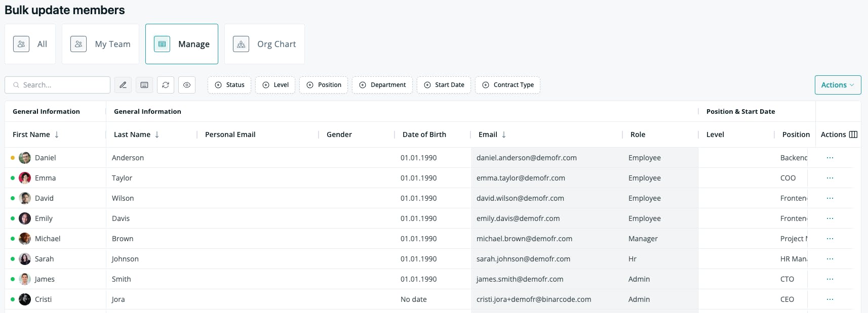Select the All members tab

coord(30,44)
